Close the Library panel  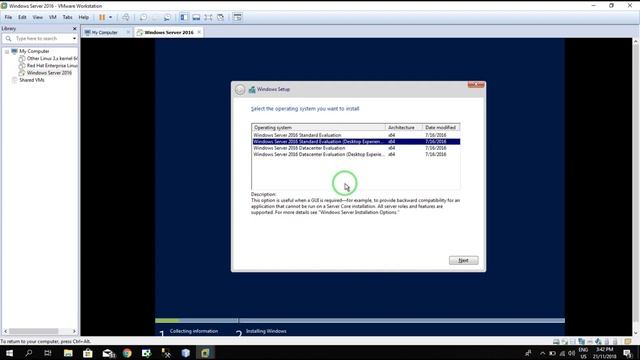[x=74, y=29]
